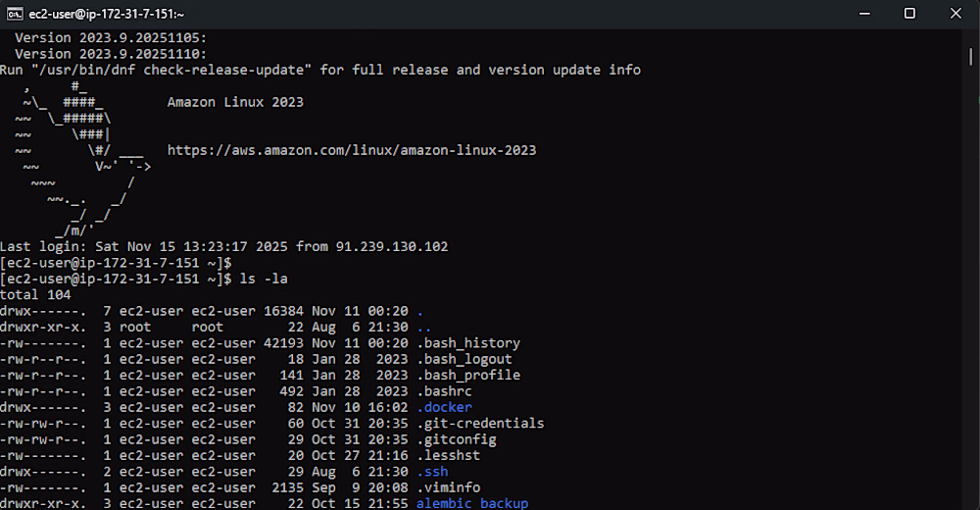The height and width of the screenshot is (510, 980).
Task: Click the .bash_logout file name
Action: (465, 359)
